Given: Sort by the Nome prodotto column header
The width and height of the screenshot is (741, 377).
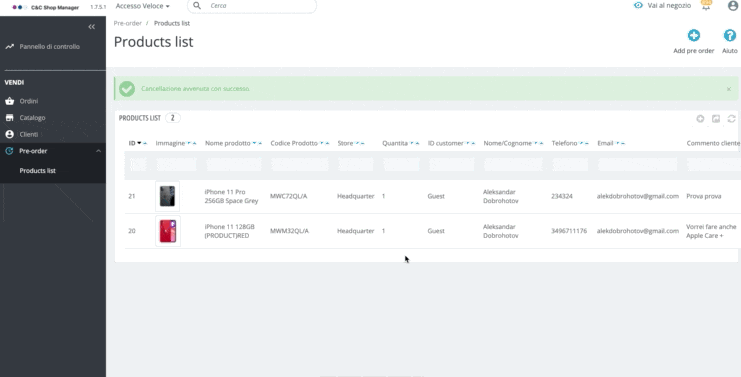Looking at the screenshot, I should pyautogui.click(x=228, y=143).
